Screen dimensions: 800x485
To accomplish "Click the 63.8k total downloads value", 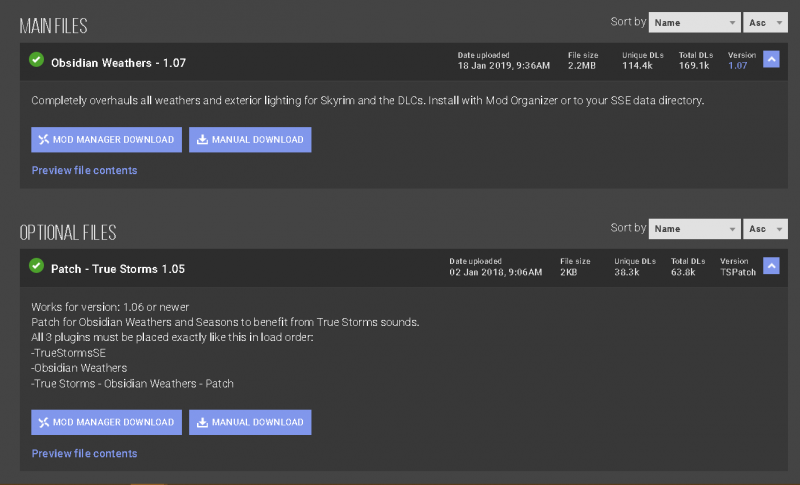I will coord(683,272).
